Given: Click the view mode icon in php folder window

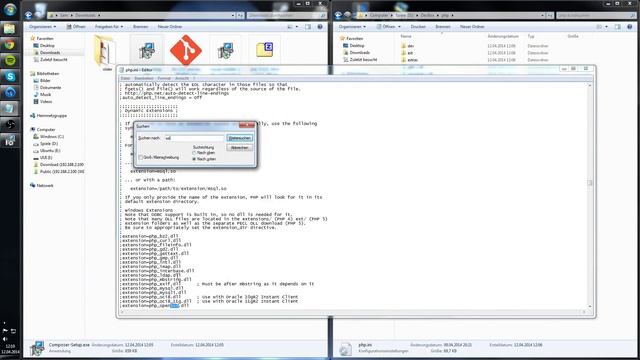Looking at the screenshot, I should (x=600, y=27).
